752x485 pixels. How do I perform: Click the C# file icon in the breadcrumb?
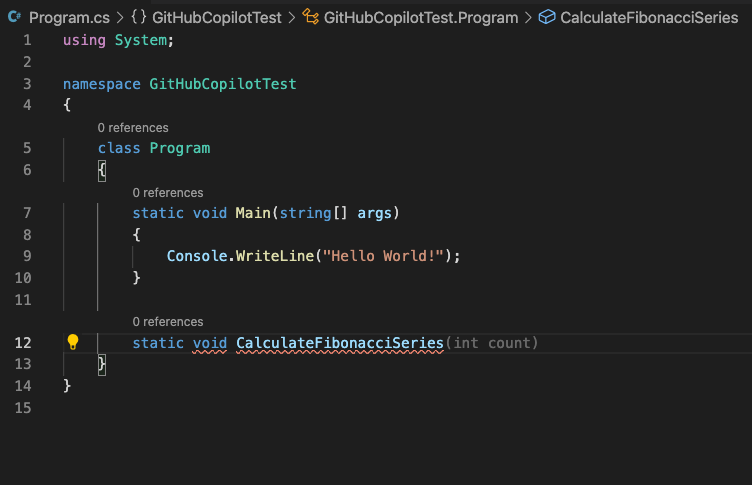pyautogui.click(x=14, y=17)
